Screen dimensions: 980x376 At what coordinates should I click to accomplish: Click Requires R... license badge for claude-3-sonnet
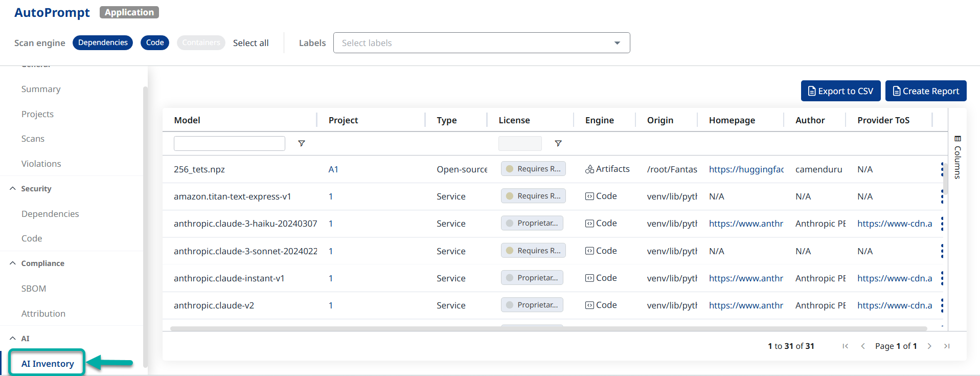coord(533,251)
